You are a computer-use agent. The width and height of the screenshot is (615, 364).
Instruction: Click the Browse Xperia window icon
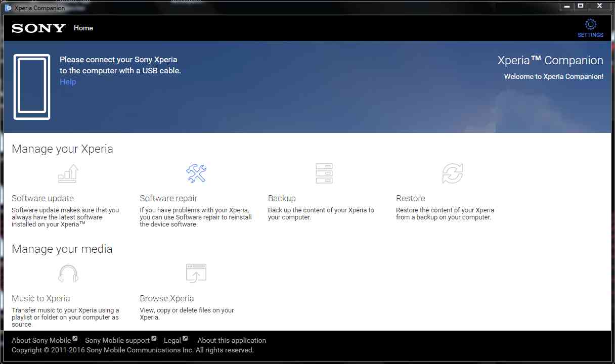pos(196,274)
